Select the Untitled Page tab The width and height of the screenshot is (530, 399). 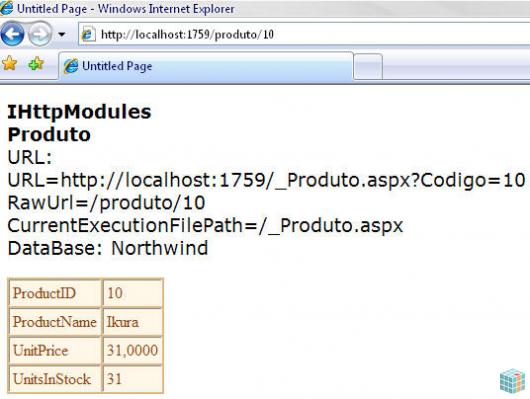coord(206,66)
